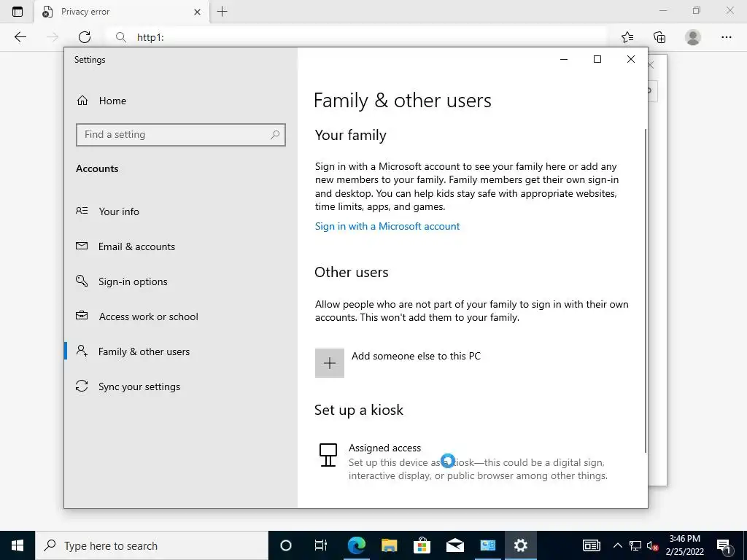Open Settings gear on taskbar
Screen dimensions: 747x560
coord(521,545)
